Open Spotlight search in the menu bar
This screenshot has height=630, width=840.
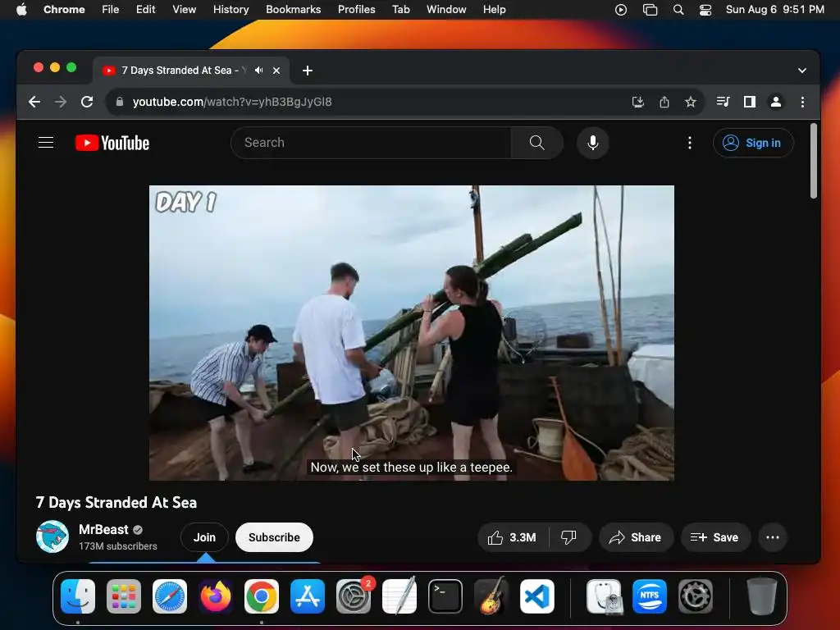678,10
